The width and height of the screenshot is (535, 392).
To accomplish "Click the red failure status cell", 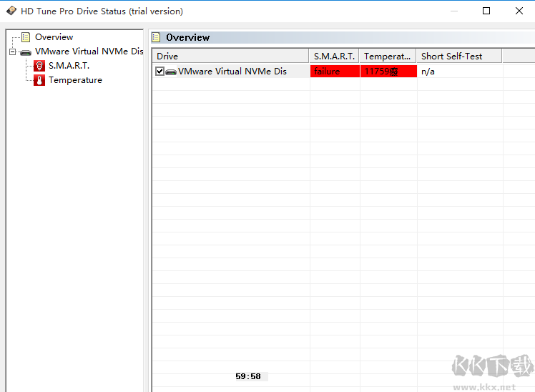I will [x=335, y=72].
